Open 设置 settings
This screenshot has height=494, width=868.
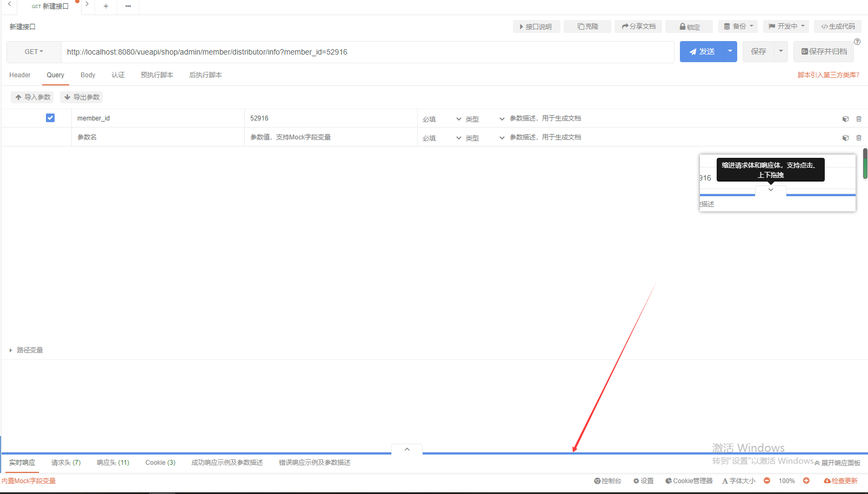(644, 481)
